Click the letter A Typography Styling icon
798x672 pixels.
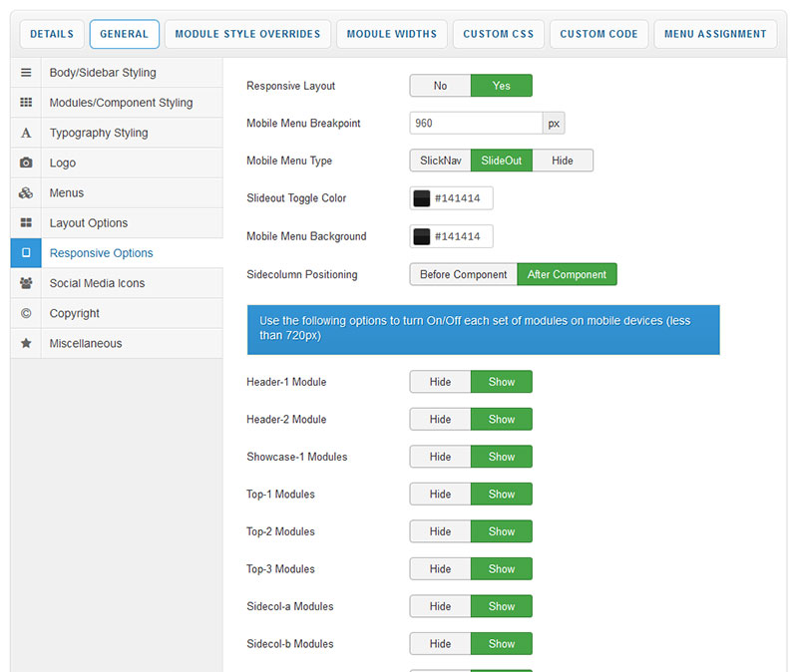coord(26,133)
